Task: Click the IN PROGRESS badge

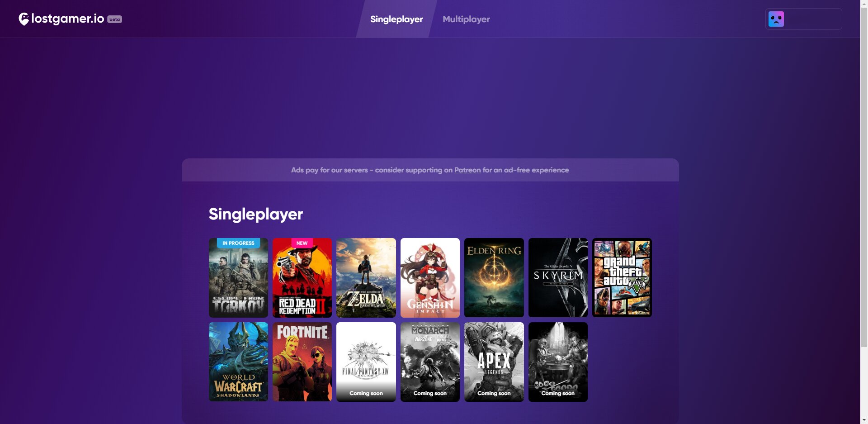Action: pos(238,243)
